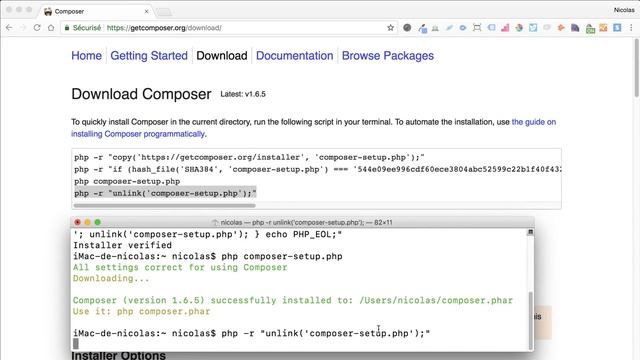Image resolution: width=640 pixels, height=360 pixels.
Task: Click the multicolor pie chart extension icon
Action: click(x=519, y=28)
